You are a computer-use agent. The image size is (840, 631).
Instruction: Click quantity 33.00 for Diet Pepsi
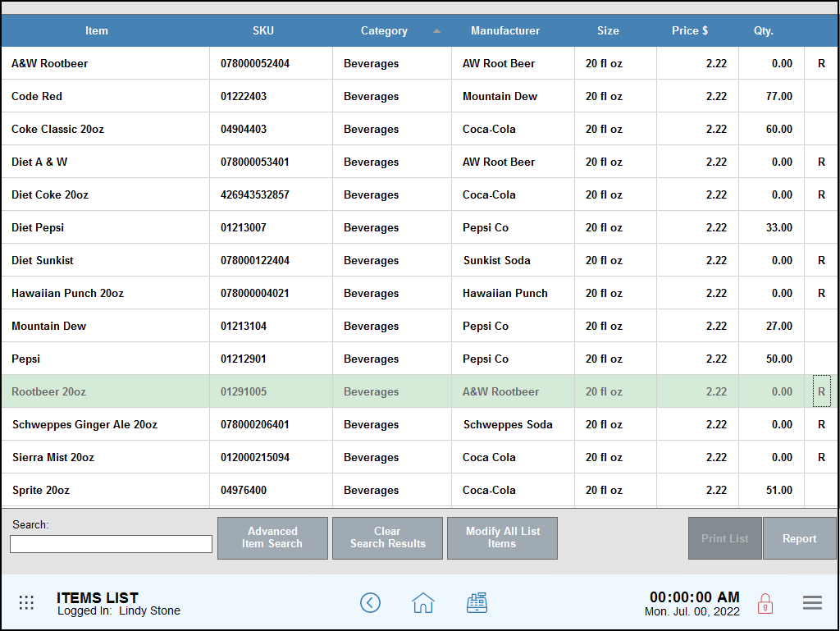779,227
